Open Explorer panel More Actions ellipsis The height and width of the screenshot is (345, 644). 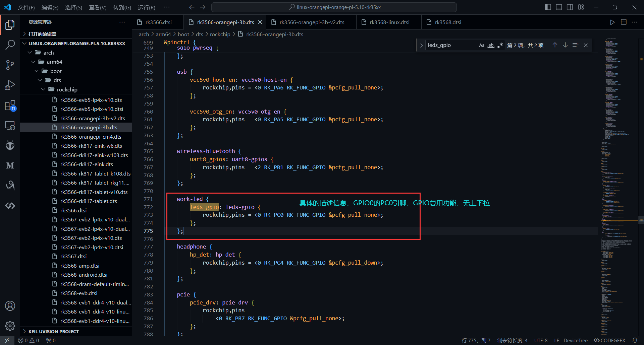click(122, 22)
